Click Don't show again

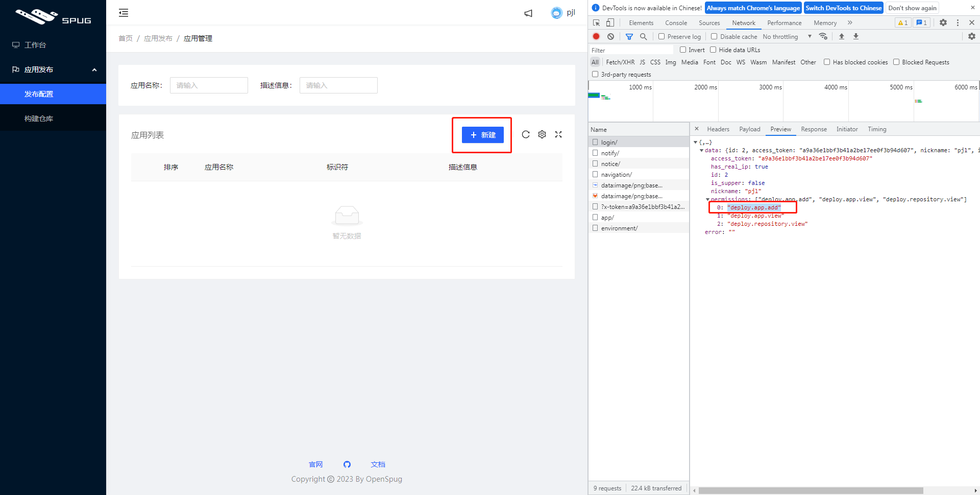912,8
